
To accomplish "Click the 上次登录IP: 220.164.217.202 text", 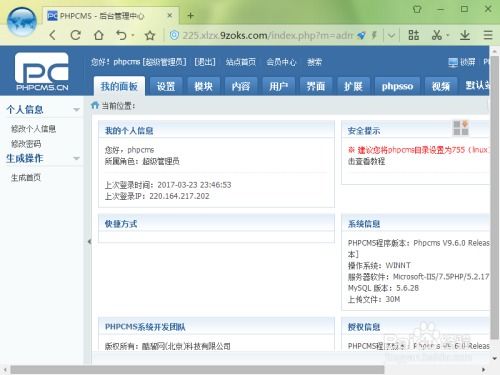I will click(157, 196).
